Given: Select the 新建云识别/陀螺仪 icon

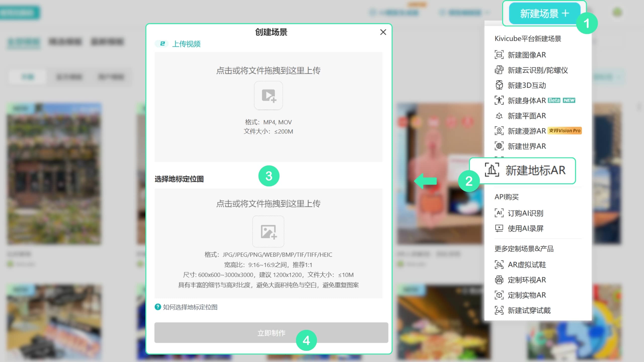Looking at the screenshot, I should [499, 70].
